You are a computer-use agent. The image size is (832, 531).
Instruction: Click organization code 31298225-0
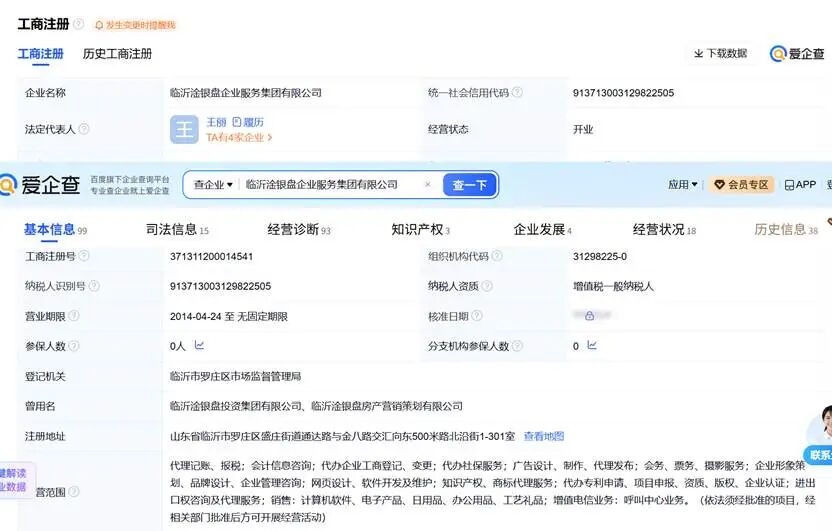click(600, 256)
